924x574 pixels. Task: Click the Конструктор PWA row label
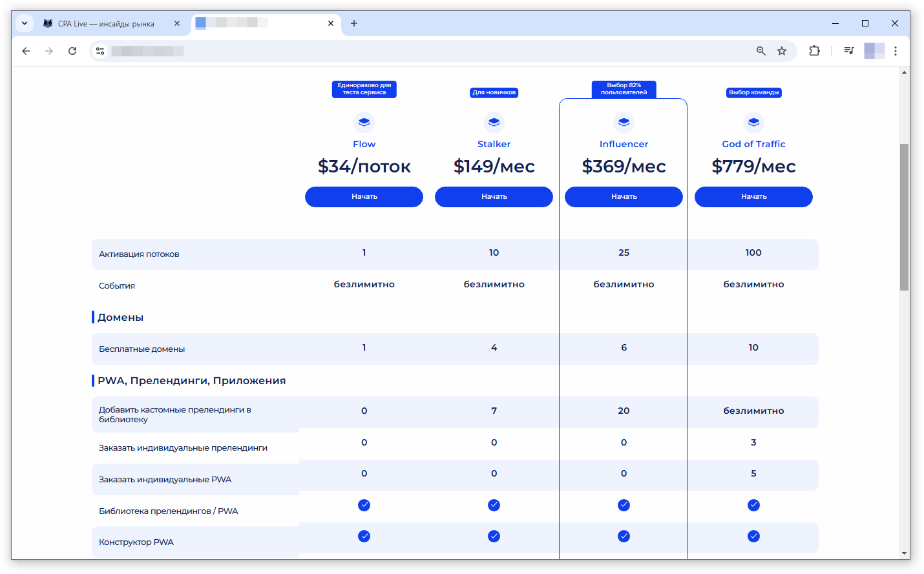pos(136,542)
